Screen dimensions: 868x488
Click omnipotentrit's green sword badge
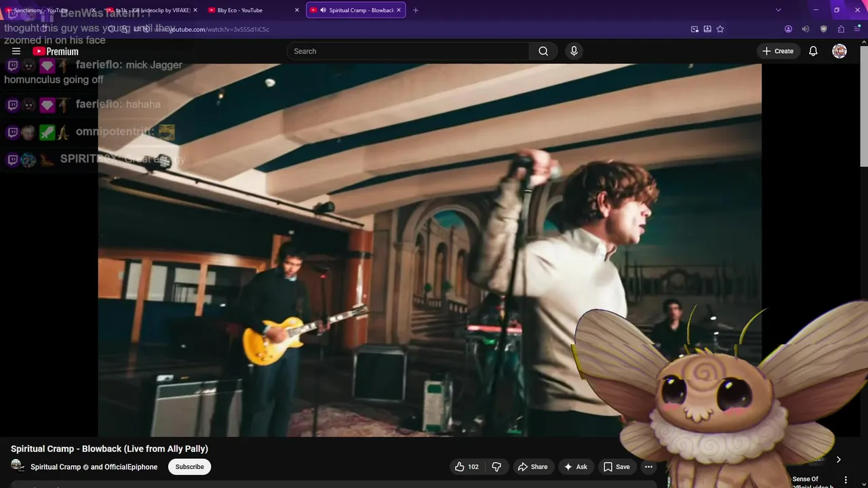[47, 132]
